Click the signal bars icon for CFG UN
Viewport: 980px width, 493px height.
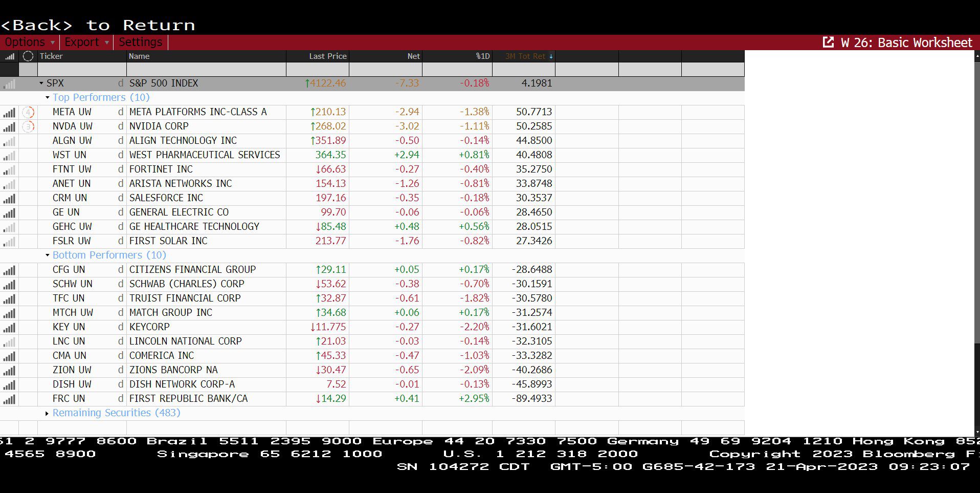tap(10, 270)
